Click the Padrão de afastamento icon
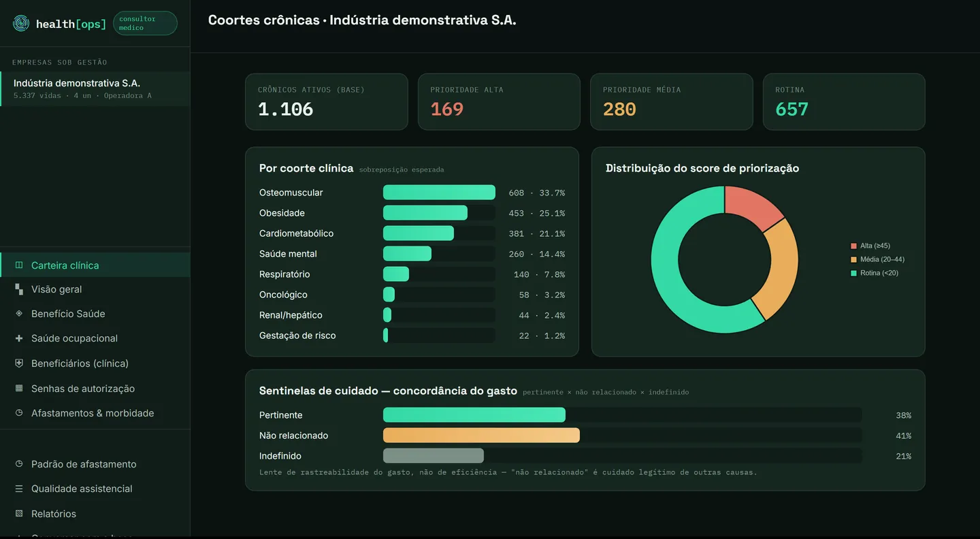 click(19, 464)
